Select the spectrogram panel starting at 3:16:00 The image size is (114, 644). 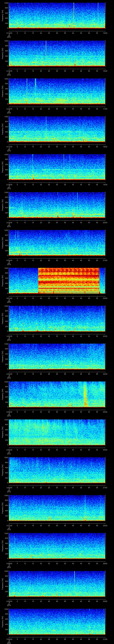[x=57, y=91]
